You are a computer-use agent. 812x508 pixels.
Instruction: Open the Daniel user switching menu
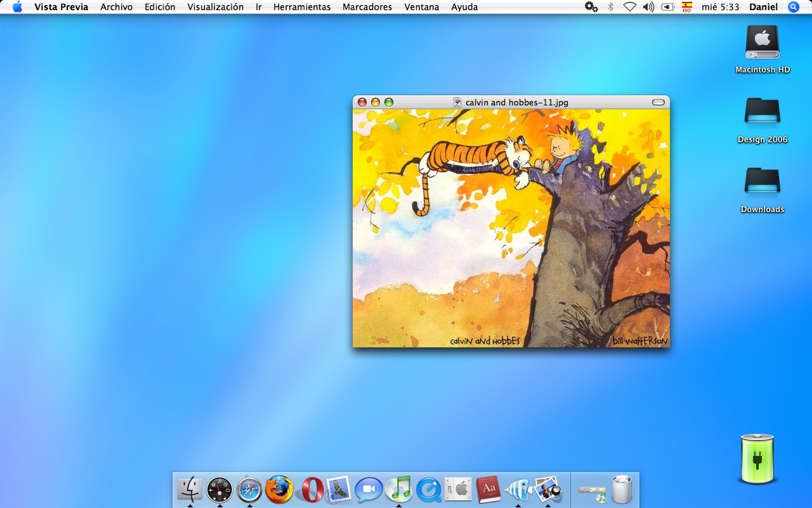coord(763,7)
